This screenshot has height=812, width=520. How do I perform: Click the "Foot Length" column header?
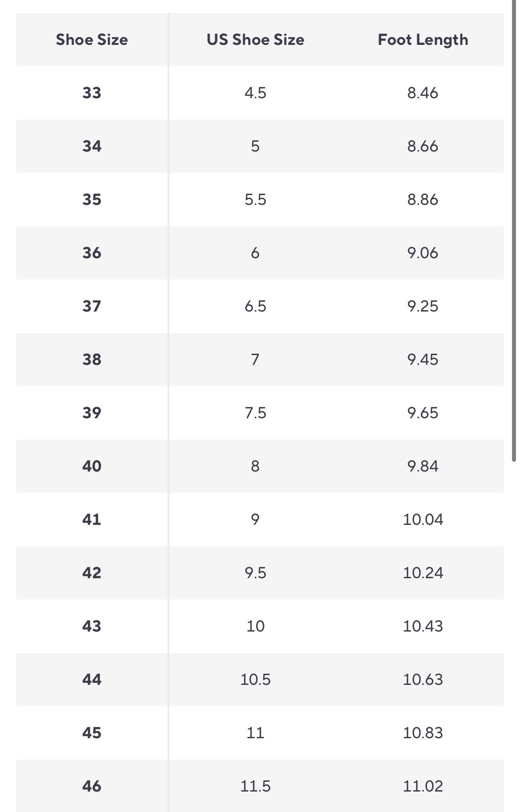pos(423,40)
